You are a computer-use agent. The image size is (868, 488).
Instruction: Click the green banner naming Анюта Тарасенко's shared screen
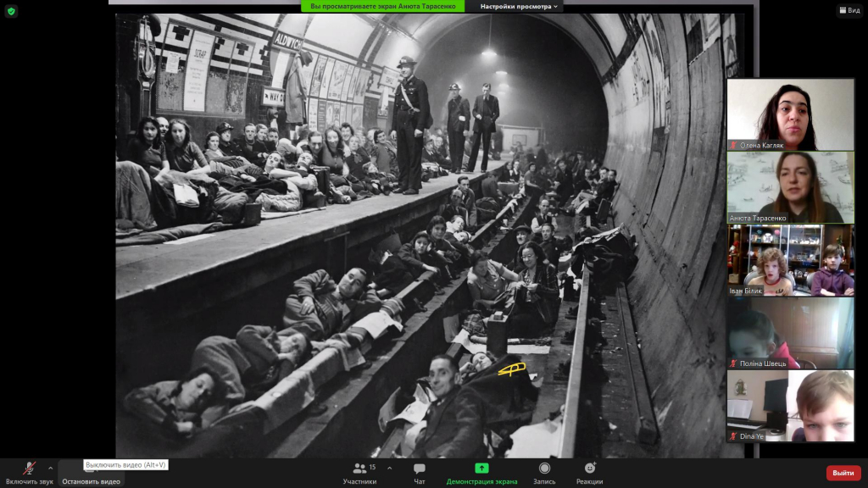tap(383, 6)
